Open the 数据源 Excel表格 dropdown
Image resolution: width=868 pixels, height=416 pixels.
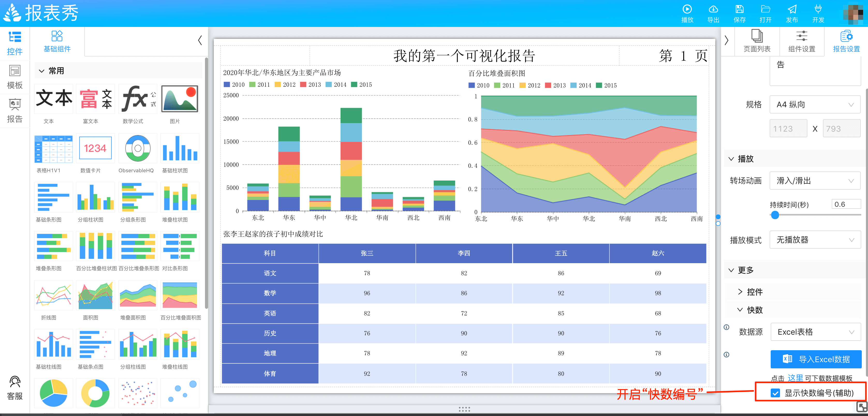coord(815,332)
